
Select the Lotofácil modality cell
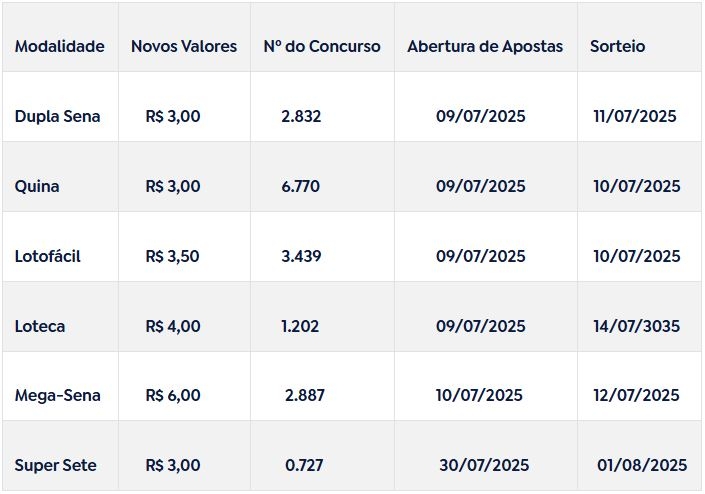tap(47, 256)
